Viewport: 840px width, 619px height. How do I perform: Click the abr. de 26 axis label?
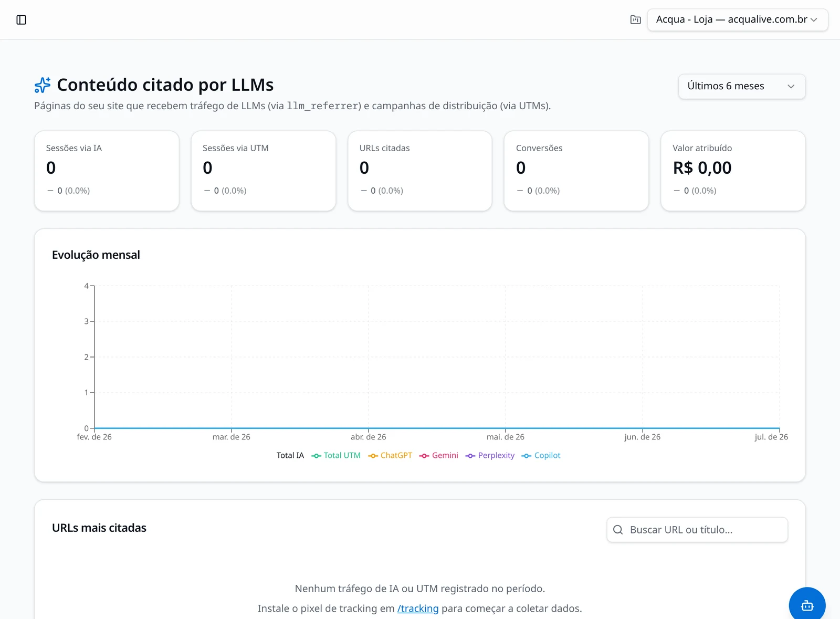tap(368, 437)
